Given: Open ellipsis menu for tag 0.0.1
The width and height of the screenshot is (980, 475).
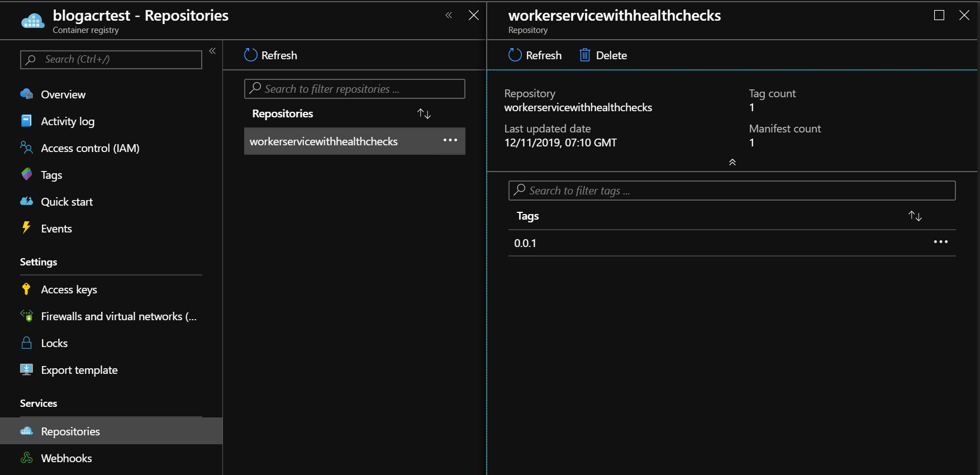Looking at the screenshot, I should tap(941, 242).
